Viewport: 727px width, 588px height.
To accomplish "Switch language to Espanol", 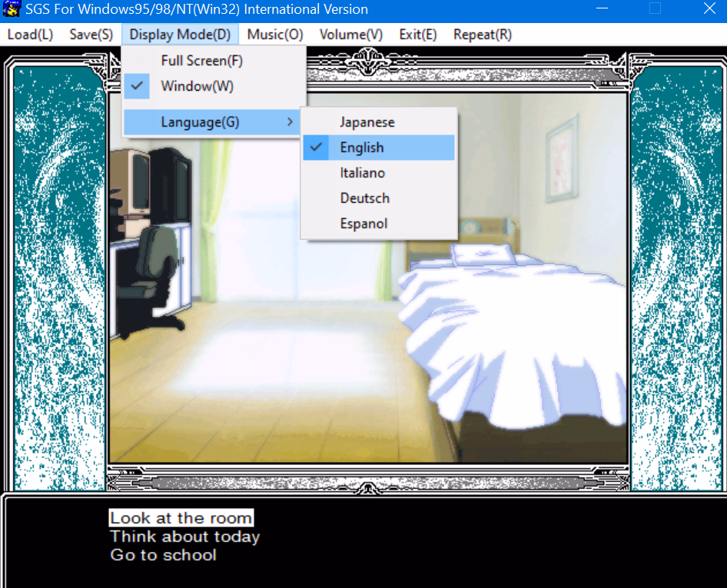I will point(379,224).
